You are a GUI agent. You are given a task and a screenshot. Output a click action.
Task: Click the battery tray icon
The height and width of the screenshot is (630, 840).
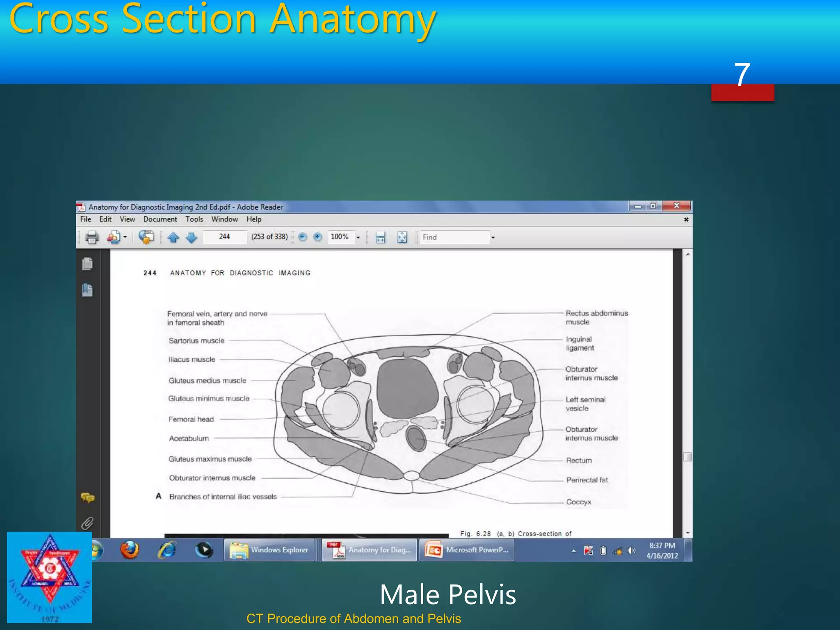(603, 551)
